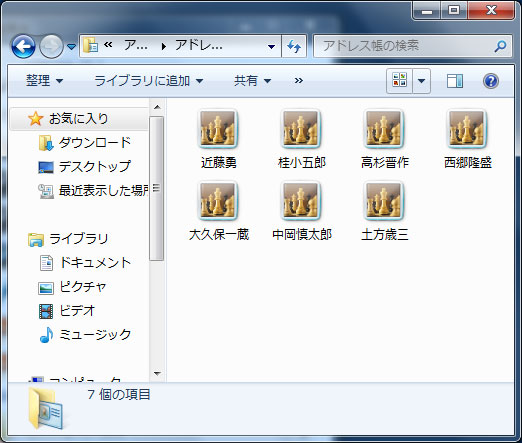Show more toolbar commands chevron

pyautogui.click(x=299, y=80)
